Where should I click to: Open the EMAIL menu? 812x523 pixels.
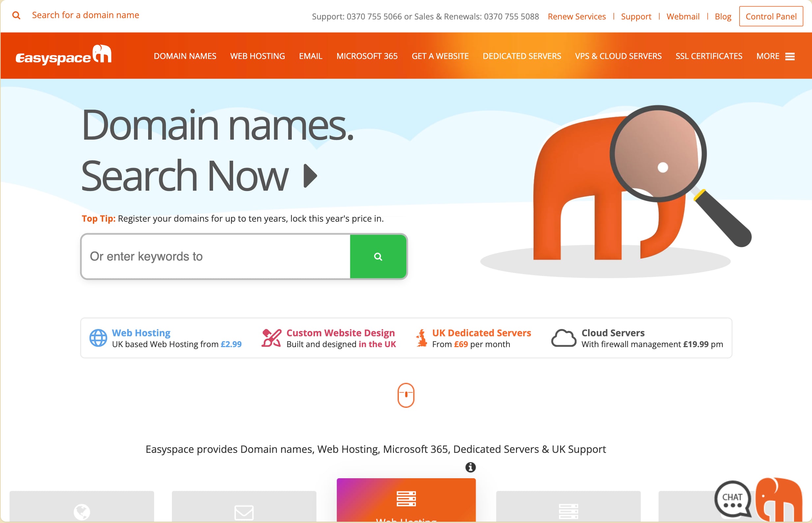[x=311, y=56]
